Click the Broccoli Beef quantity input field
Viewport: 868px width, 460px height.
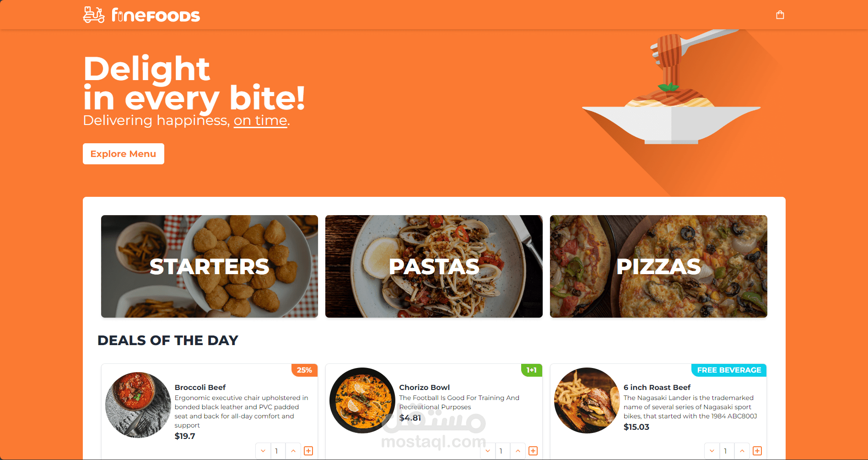[x=278, y=451]
